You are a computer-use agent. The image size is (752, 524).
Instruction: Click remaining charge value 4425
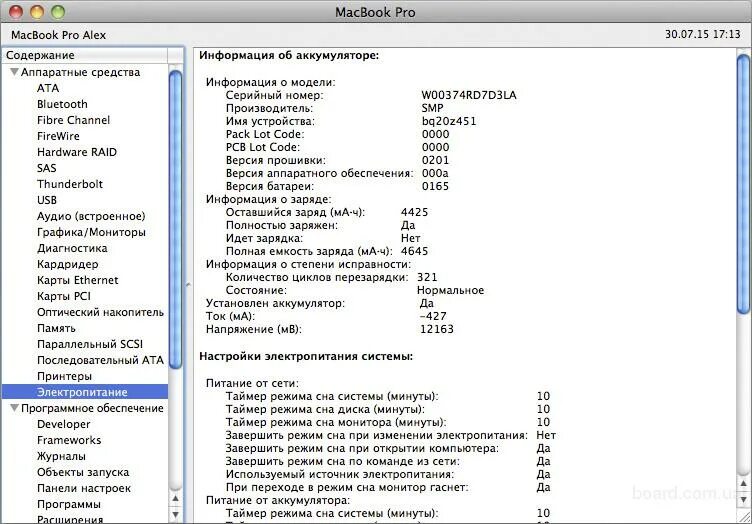click(414, 212)
